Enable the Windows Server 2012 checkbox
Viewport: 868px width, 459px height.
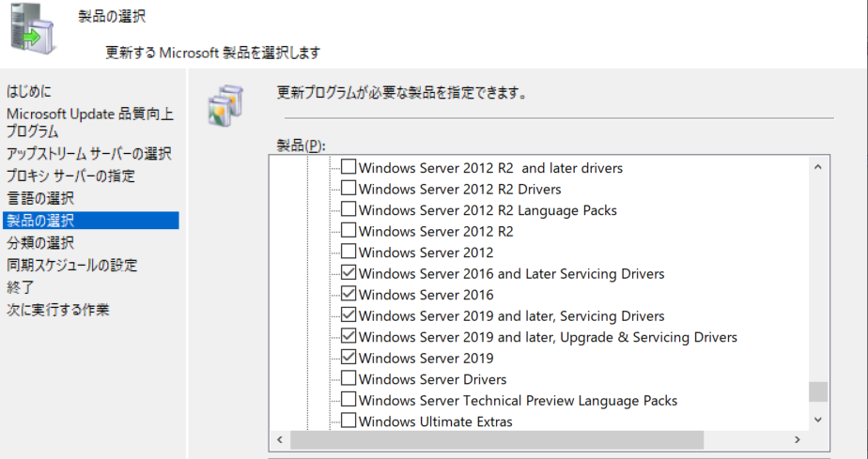(349, 252)
